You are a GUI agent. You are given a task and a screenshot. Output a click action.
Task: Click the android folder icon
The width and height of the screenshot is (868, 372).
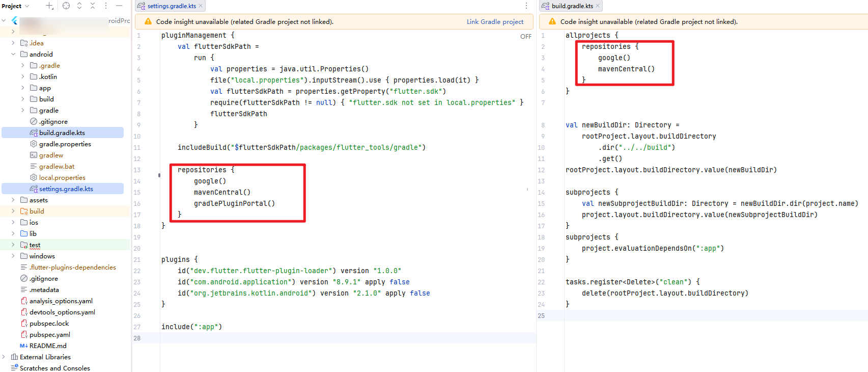pyautogui.click(x=24, y=54)
